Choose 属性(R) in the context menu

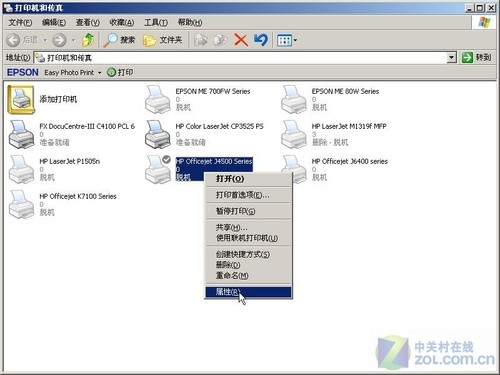coord(248,292)
